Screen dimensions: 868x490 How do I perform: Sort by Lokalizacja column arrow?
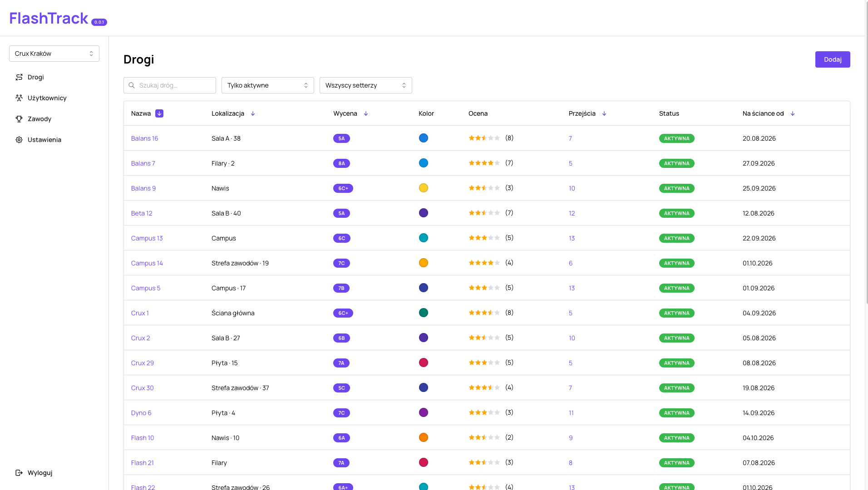[x=253, y=113]
